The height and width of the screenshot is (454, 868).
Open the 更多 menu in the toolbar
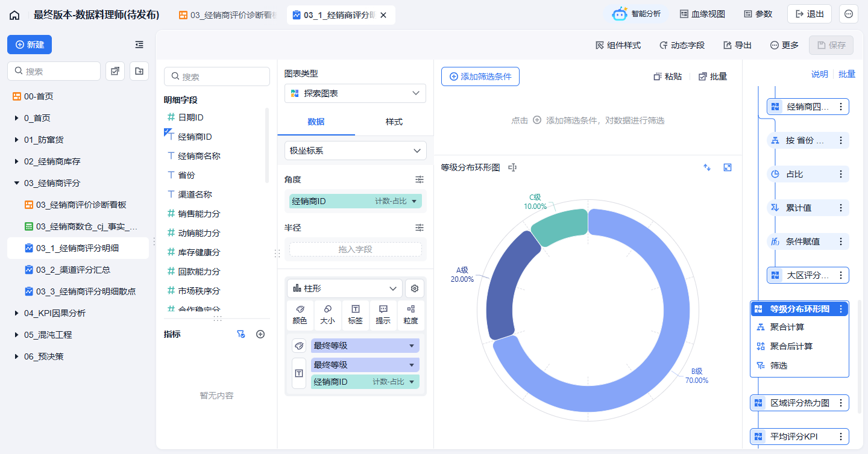pyautogui.click(x=784, y=45)
